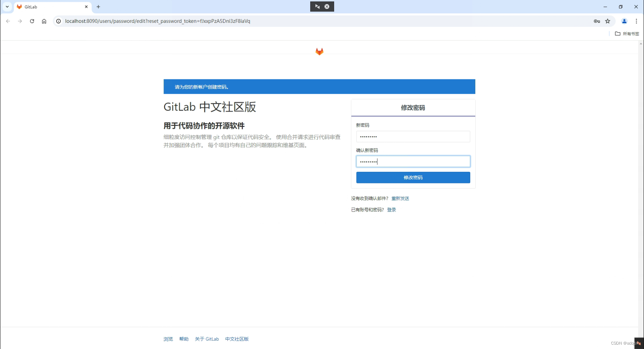The height and width of the screenshot is (349, 644).
Task: Close the GitLab tab
Action: 86,7
